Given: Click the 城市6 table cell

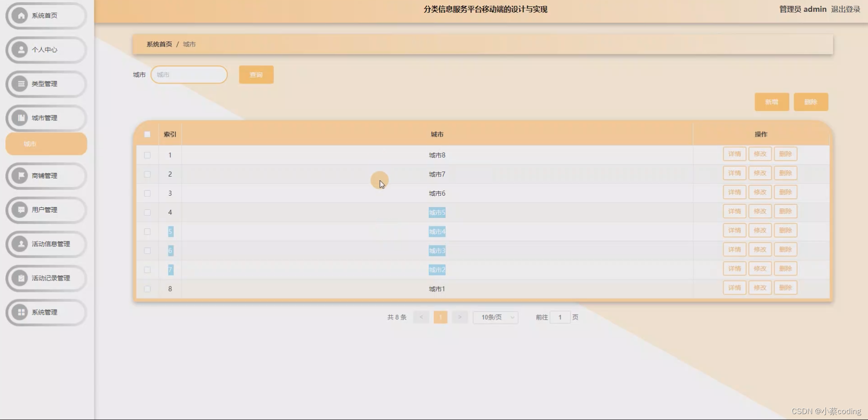Looking at the screenshot, I should [x=437, y=193].
